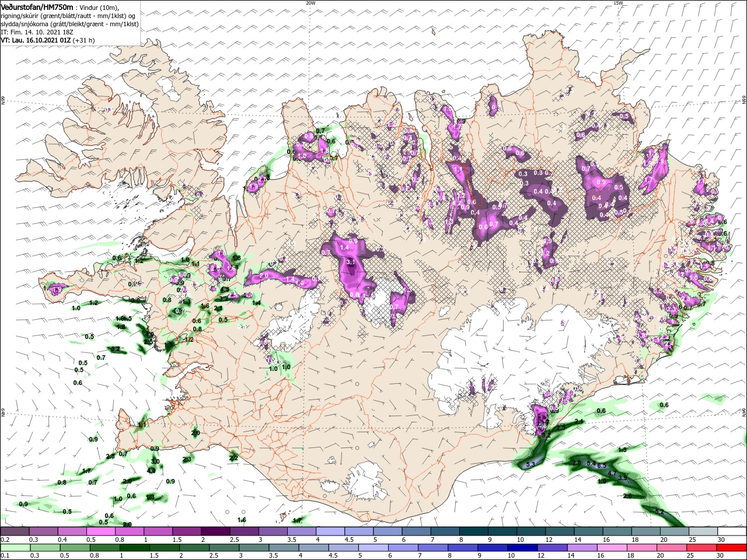Screen dimensions: 747x560
Task: Click the valid time line "VT: Lau. 16.10.2021 01Z"
Action: pyautogui.click(x=37, y=40)
